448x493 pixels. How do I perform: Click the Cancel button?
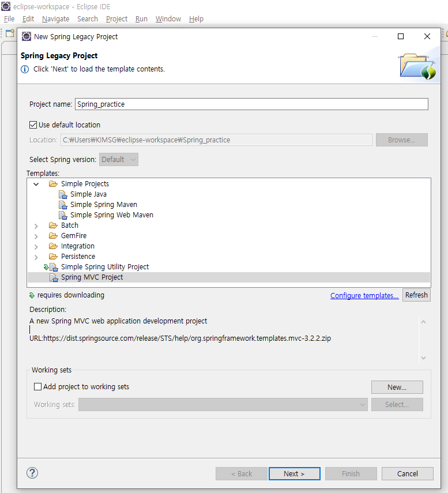coord(408,473)
